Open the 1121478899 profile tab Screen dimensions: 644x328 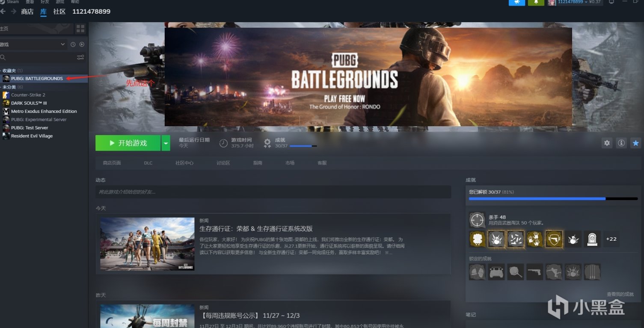(91, 12)
